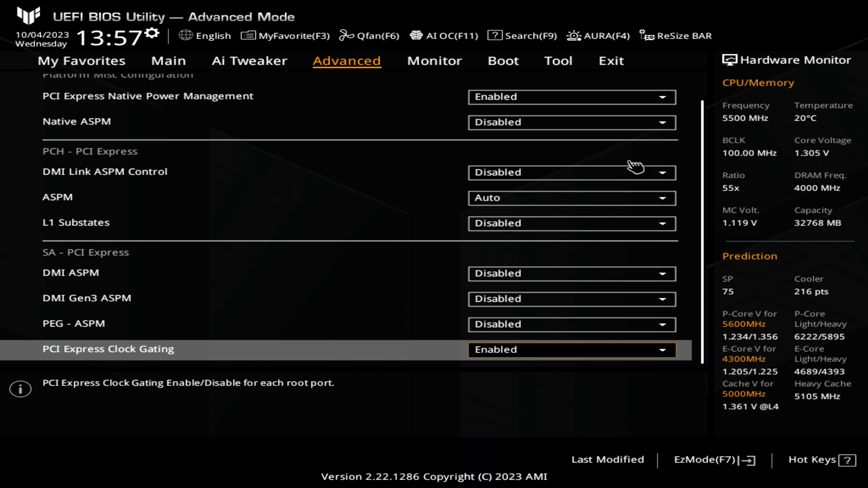This screenshot has height=488, width=868.
Task: Click the Last Modified button
Action: click(608, 460)
